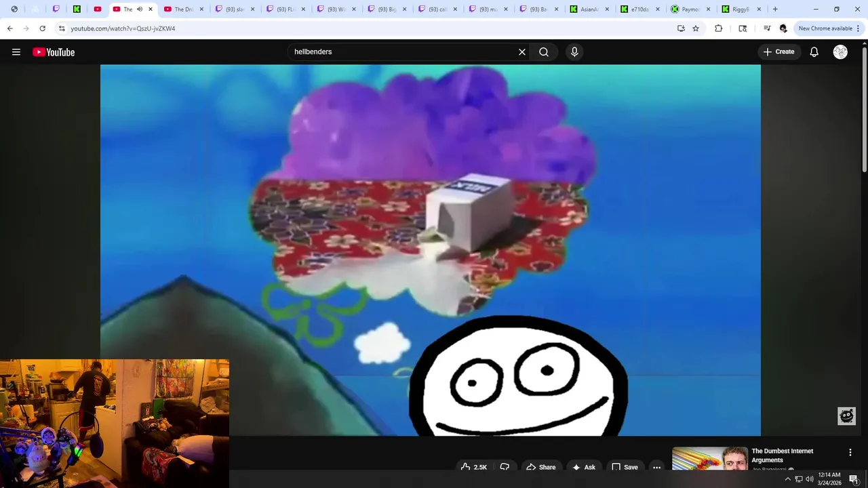This screenshot has width=868, height=488.
Task: Bookmark this page with the star
Action: (696, 28)
